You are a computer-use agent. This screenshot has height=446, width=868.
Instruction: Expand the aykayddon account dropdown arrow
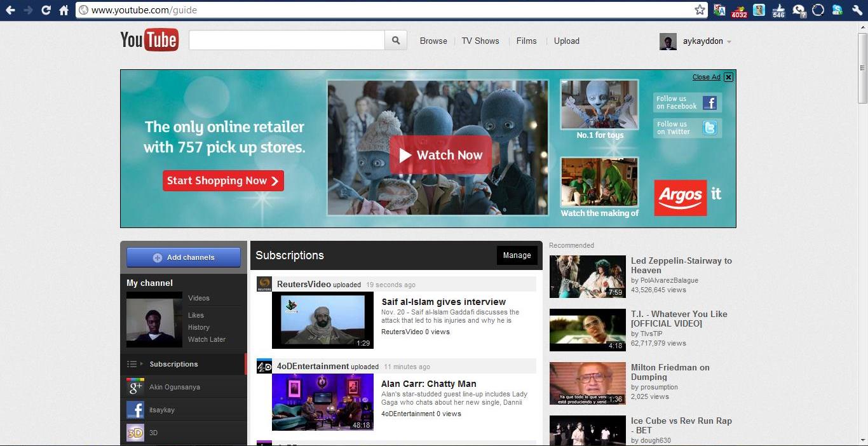(x=729, y=42)
